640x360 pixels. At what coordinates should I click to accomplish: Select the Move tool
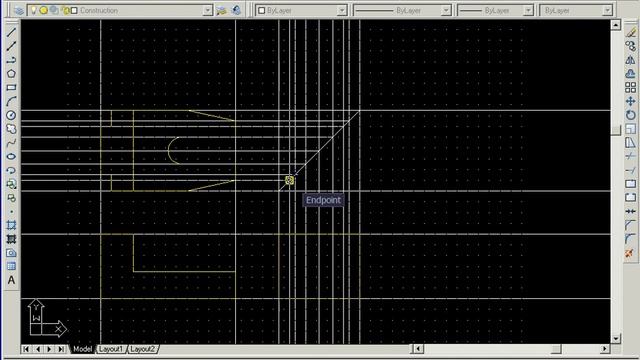pyautogui.click(x=630, y=101)
